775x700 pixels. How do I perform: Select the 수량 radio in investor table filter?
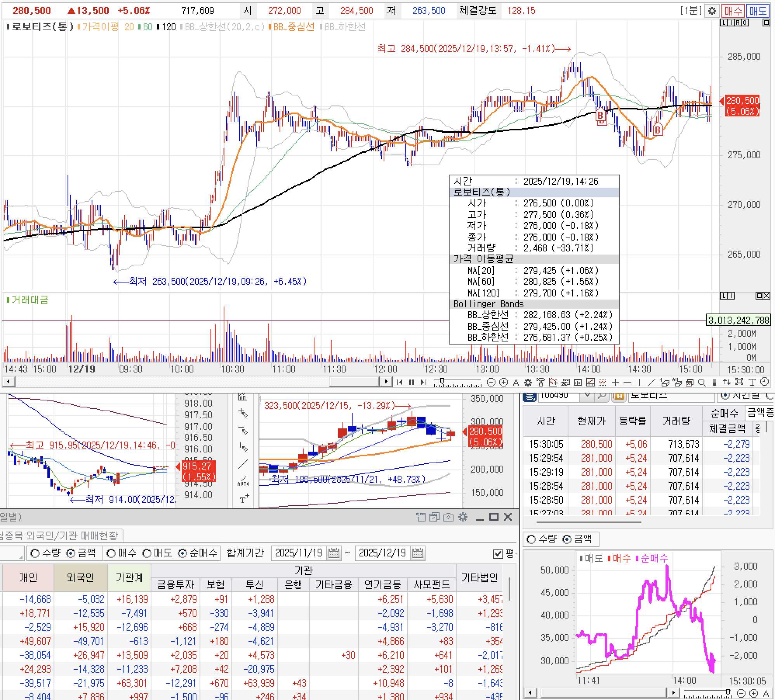(35, 553)
